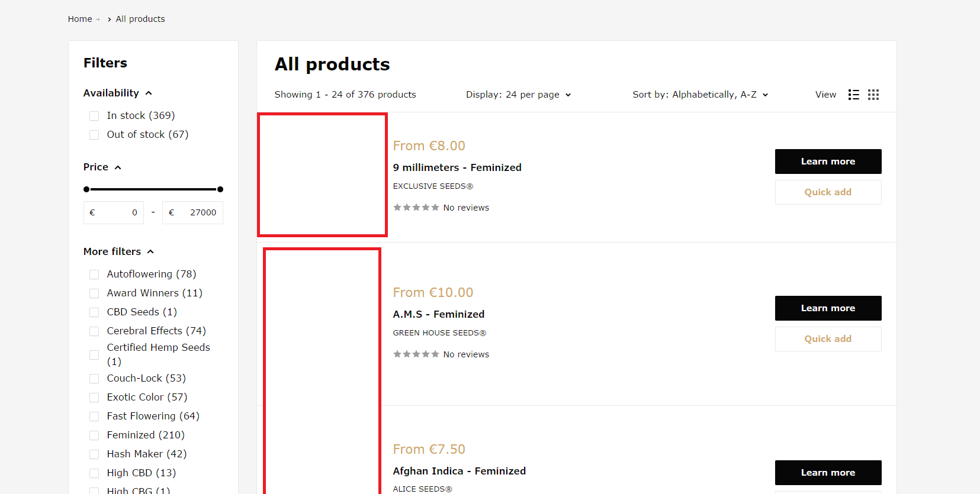Check the Feminized filter

coord(94,435)
